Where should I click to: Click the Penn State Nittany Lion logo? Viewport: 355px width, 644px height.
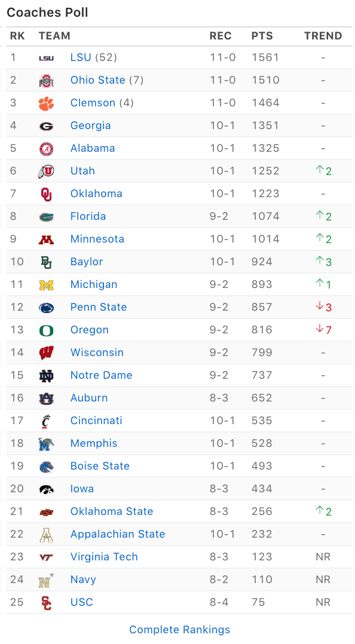coord(47,308)
